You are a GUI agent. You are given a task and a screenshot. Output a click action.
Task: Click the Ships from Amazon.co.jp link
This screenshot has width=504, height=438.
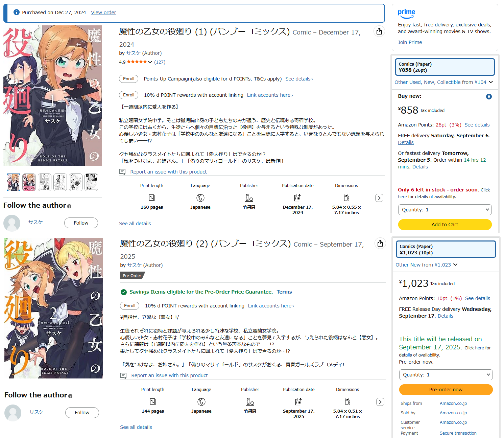(453, 403)
